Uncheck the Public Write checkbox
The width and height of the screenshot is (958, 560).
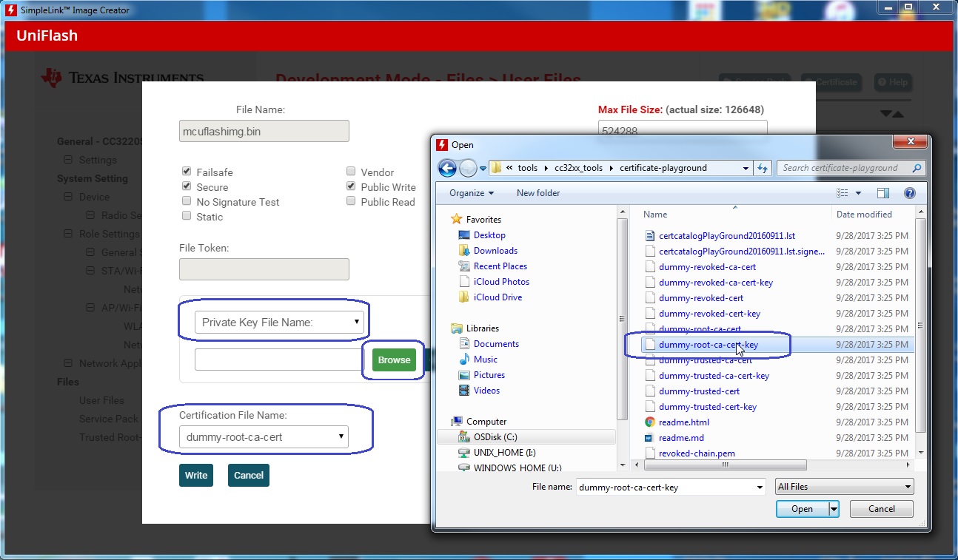tap(351, 186)
